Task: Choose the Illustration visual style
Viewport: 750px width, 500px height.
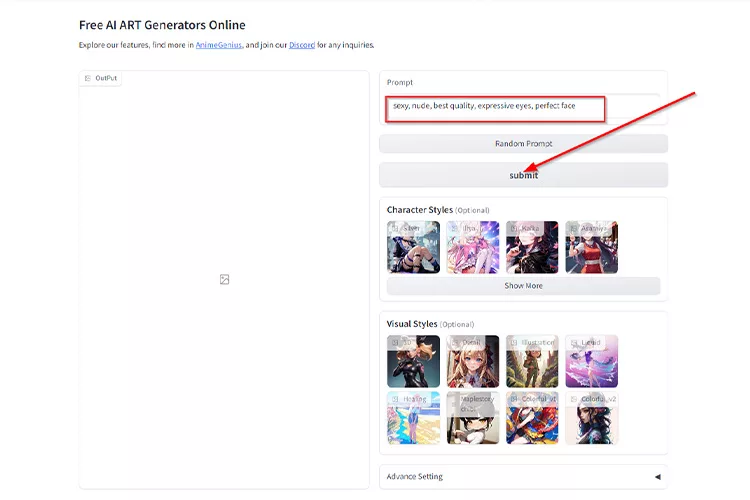Action: click(532, 361)
